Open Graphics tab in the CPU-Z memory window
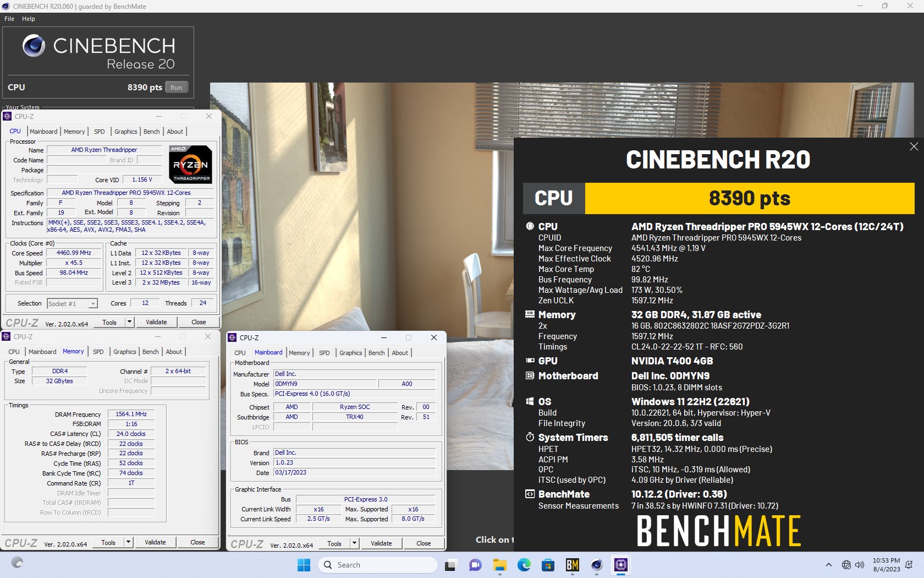Image resolution: width=924 pixels, height=578 pixels. click(125, 352)
